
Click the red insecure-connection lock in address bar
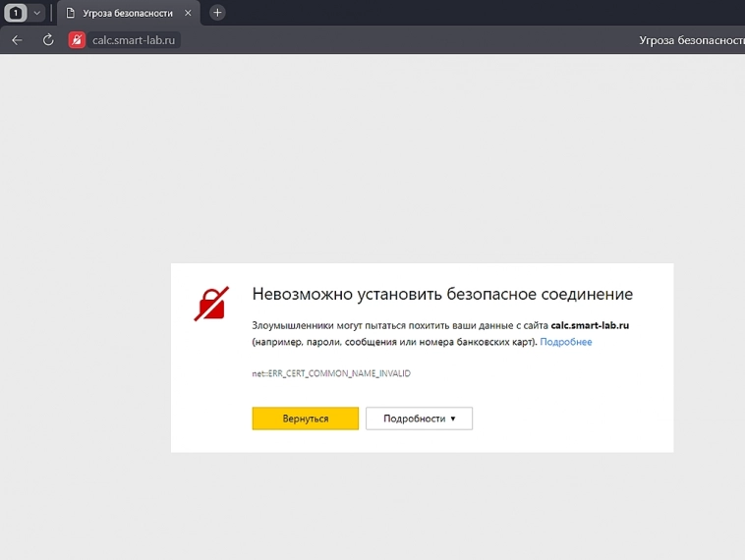pos(77,40)
